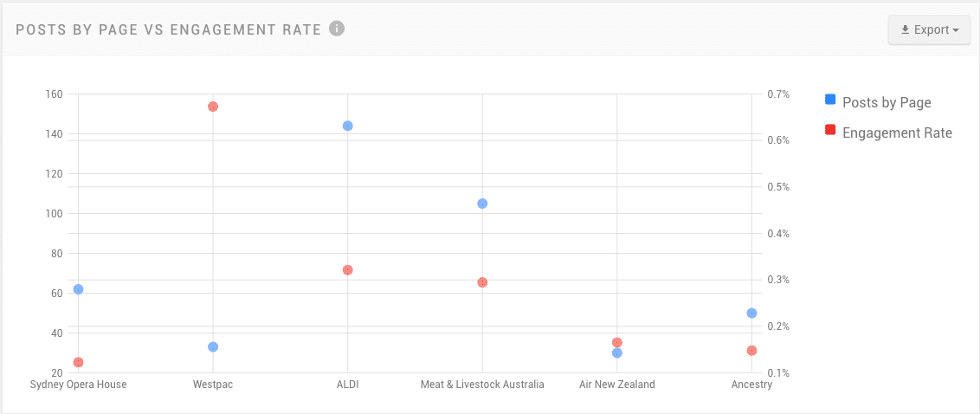Click Meat & Livestock Australia red point

[482, 282]
